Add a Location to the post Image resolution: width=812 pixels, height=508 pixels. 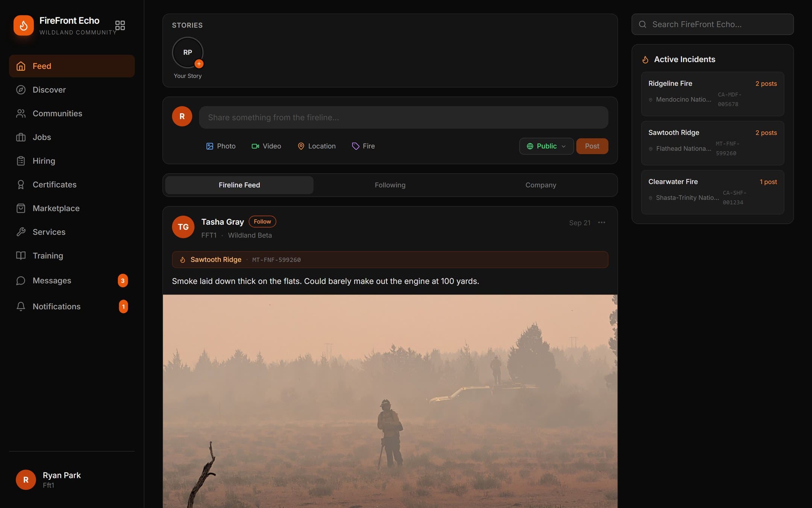click(x=317, y=146)
